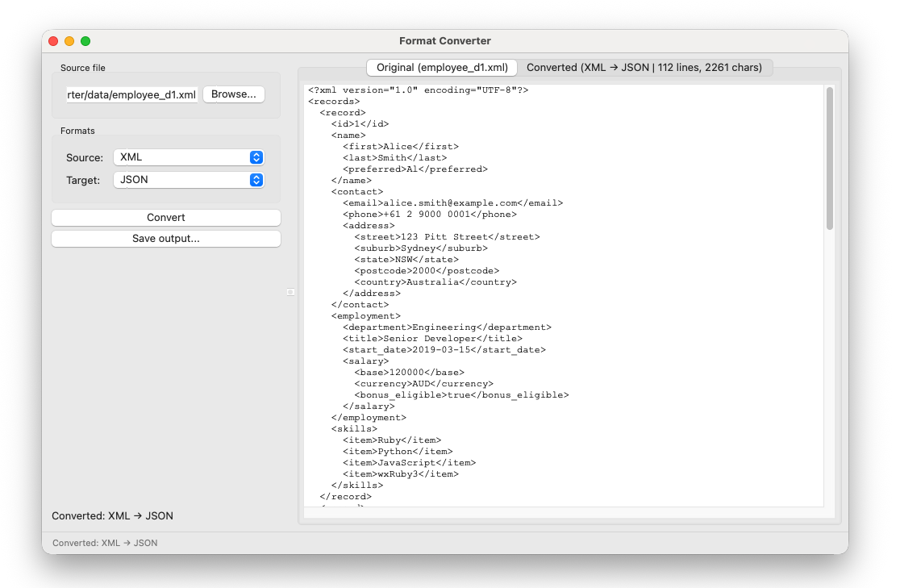Close the Format Converter window
The image size is (900, 588).
53,41
